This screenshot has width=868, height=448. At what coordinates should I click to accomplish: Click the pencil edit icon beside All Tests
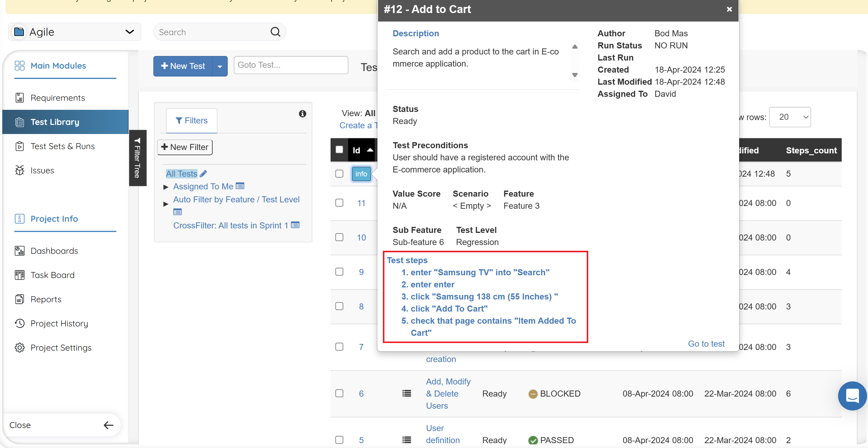pyautogui.click(x=203, y=174)
